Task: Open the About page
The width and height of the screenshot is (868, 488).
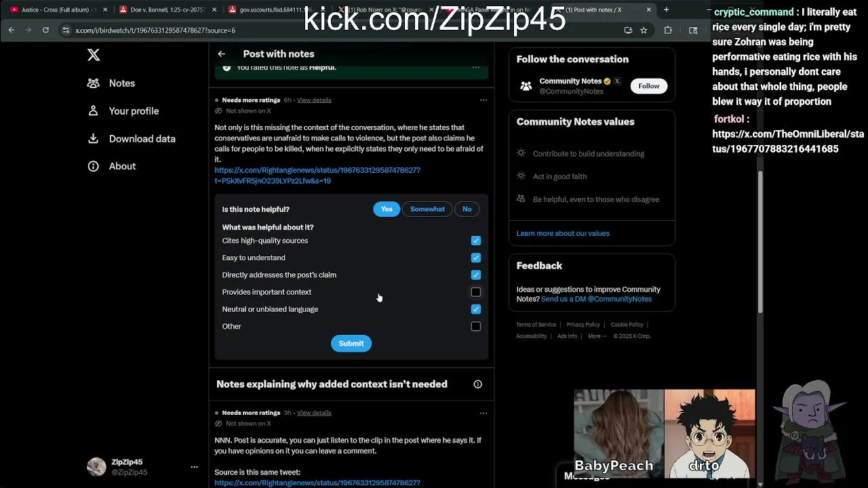Action: [111, 166]
